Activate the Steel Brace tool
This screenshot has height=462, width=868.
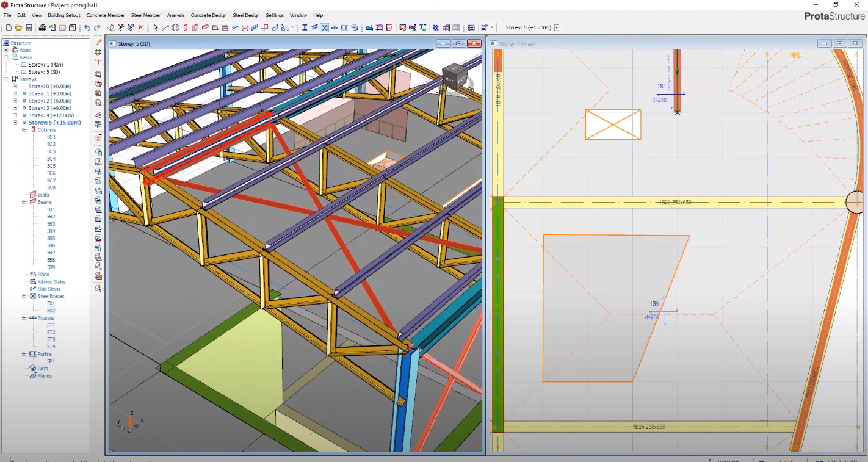click(x=325, y=27)
